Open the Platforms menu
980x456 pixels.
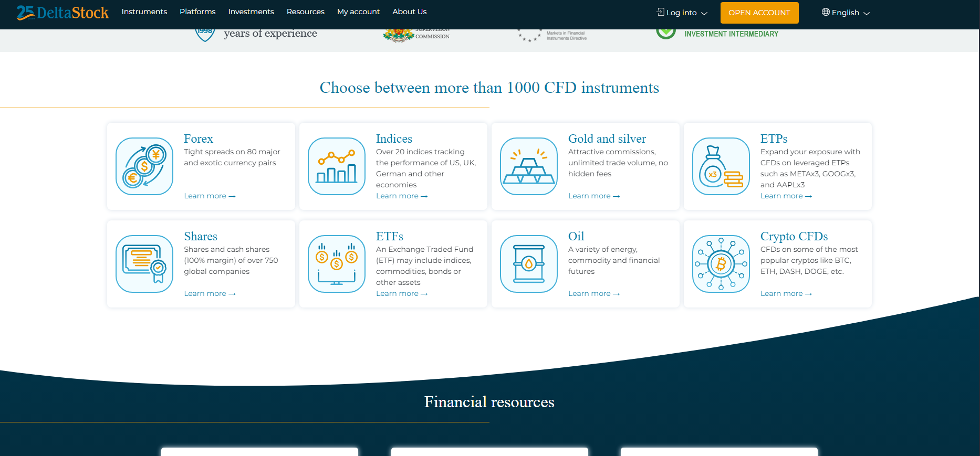point(197,12)
